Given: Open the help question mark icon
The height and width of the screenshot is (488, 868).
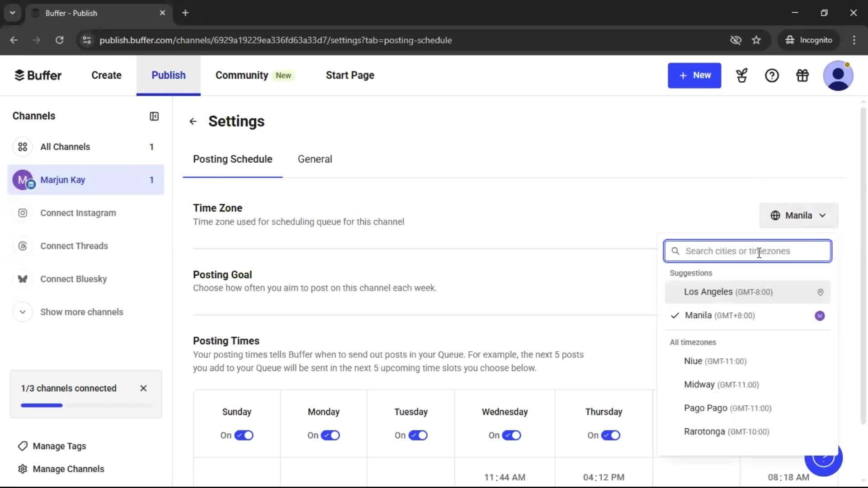Looking at the screenshot, I should 772,75.
